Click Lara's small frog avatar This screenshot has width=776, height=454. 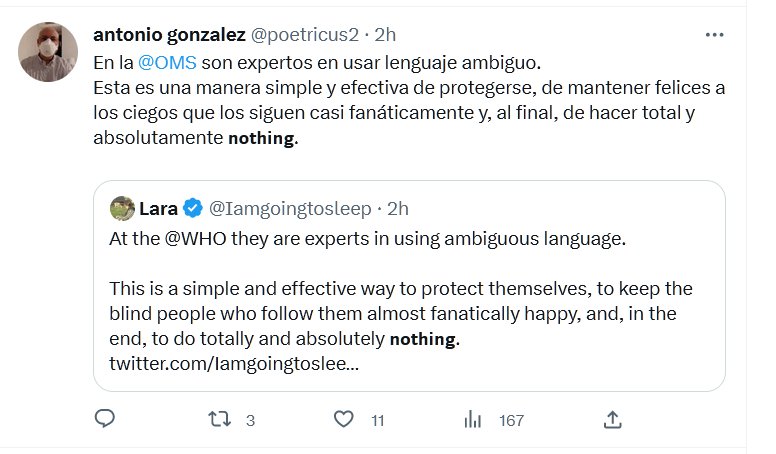click(122, 208)
